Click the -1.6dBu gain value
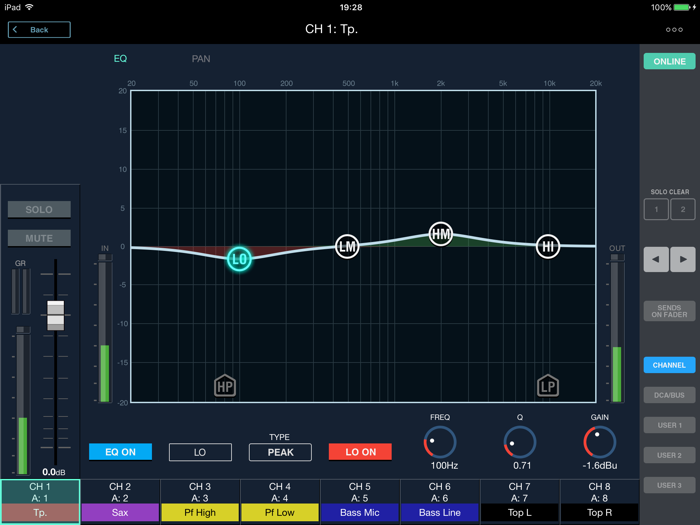 pyautogui.click(x=600, y=466)
